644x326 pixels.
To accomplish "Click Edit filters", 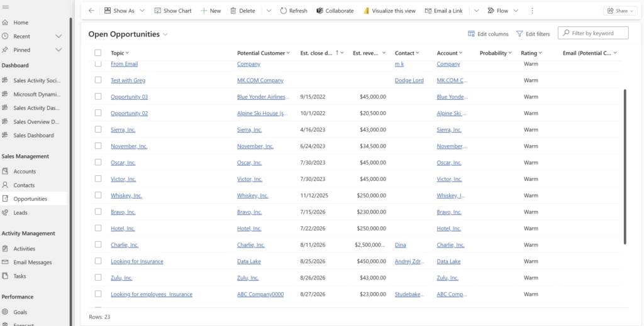I will point(533,34).
